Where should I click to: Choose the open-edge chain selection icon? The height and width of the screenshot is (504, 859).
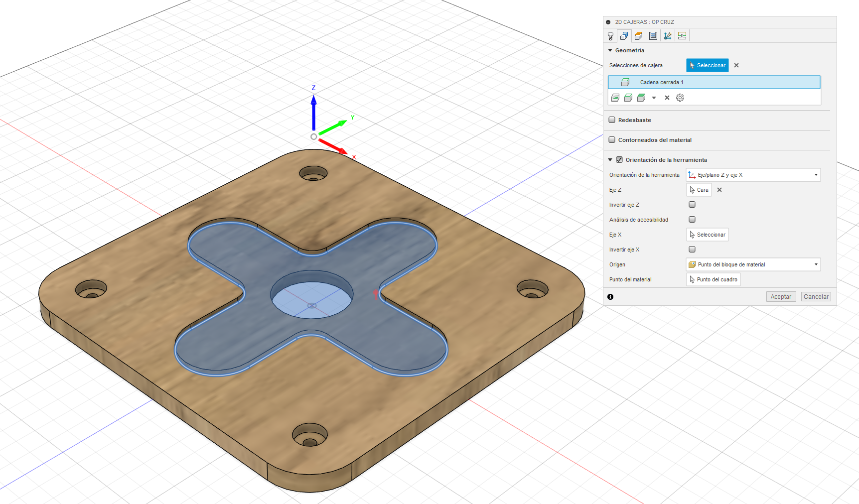[628, 98]
